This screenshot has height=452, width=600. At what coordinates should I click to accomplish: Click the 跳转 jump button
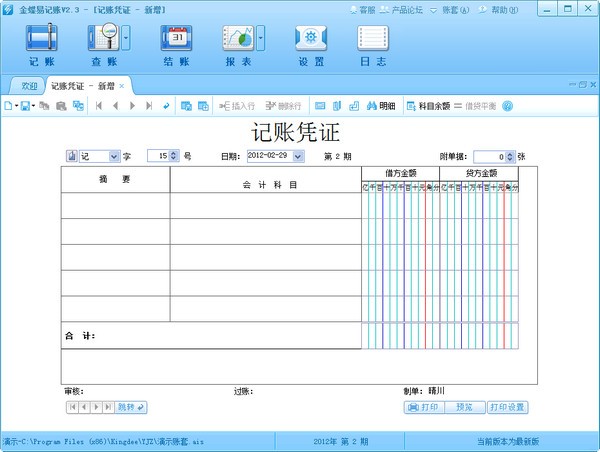click(x=131, y=407)
